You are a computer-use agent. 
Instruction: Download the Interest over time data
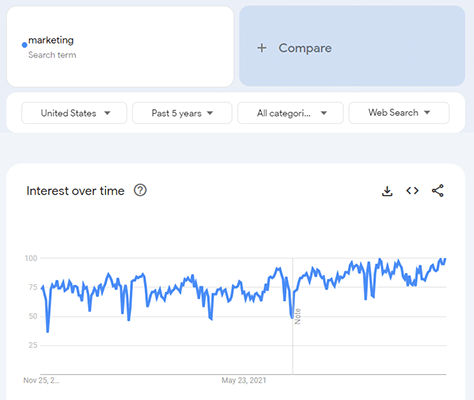point(387,191)
